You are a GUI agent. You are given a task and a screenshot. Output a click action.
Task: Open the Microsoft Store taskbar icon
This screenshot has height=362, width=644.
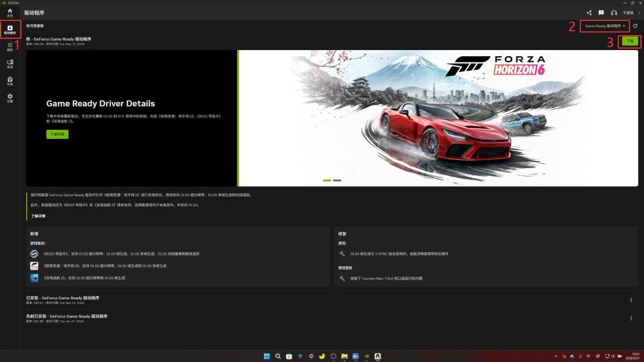pyautogui.click(x=289, y=356)
